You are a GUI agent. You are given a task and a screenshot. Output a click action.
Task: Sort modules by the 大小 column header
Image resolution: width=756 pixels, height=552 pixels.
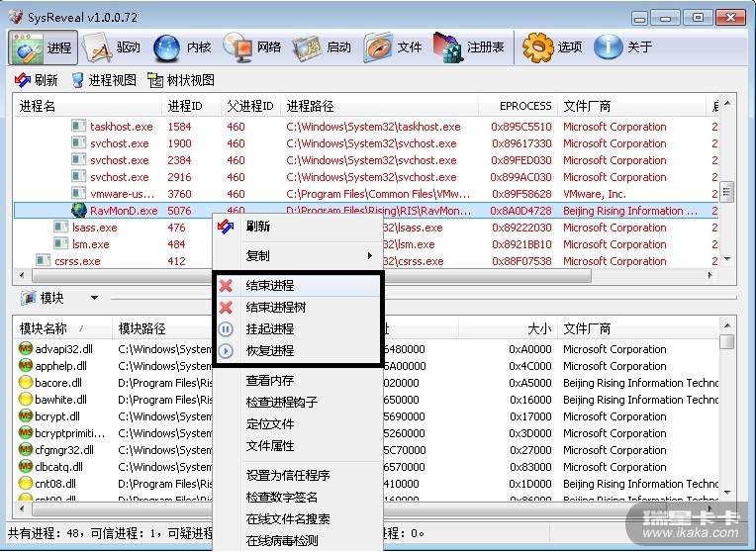(508, 328)
